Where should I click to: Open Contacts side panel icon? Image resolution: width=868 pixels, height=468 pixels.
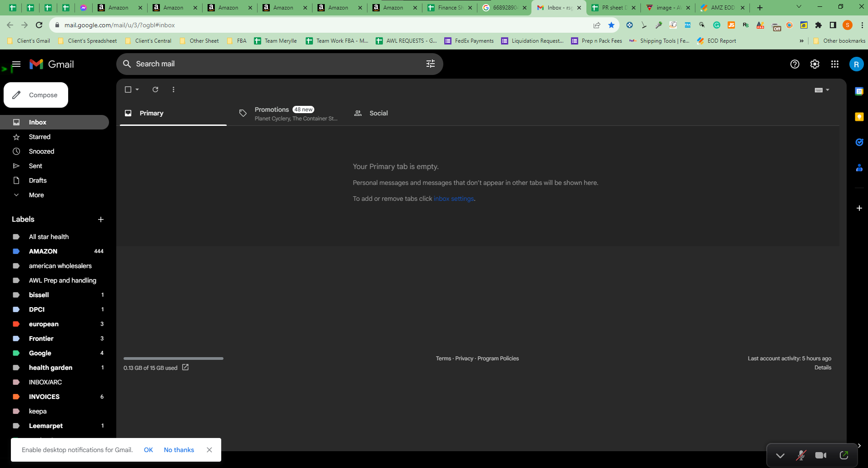click(859, 168)
